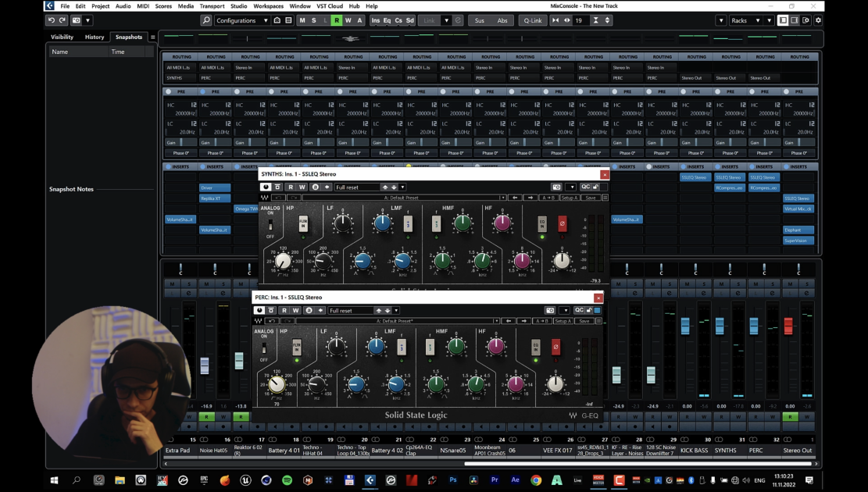Click the Undo arrow in MixConsole toolbar

(x=51, y=20)
